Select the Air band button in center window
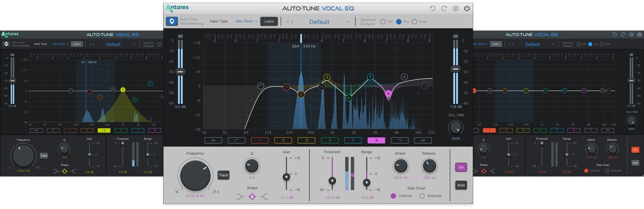The width and height of the screenshot is (644, 209). [x=422, y=140]
